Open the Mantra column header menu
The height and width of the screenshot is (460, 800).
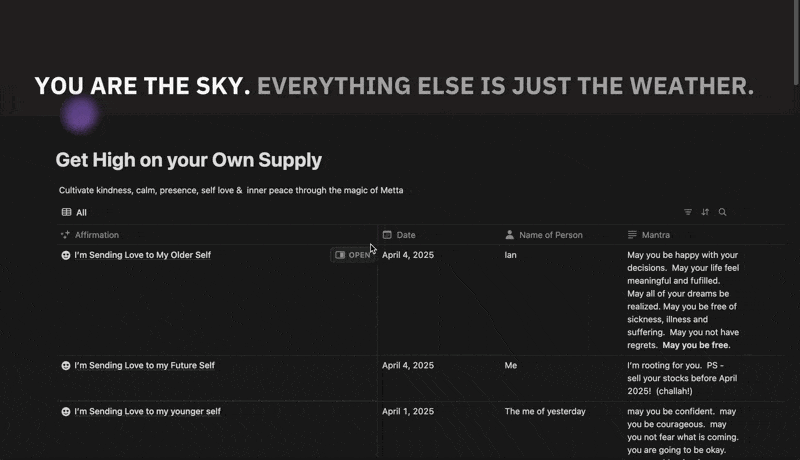point(656,235)
